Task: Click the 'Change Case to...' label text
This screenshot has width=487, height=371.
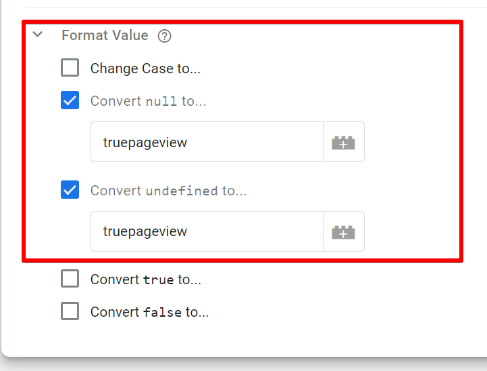Action: click(145, 68)
